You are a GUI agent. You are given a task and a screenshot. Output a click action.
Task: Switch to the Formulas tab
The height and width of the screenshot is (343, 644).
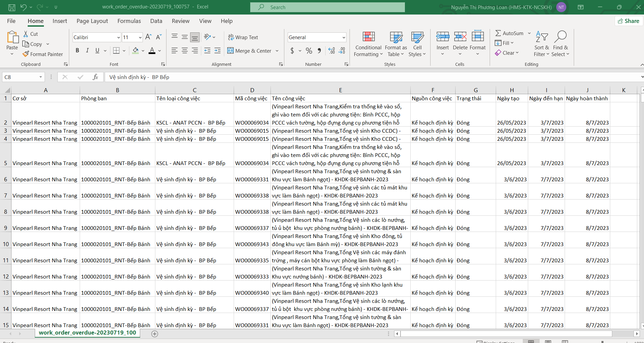pos(129,21)
